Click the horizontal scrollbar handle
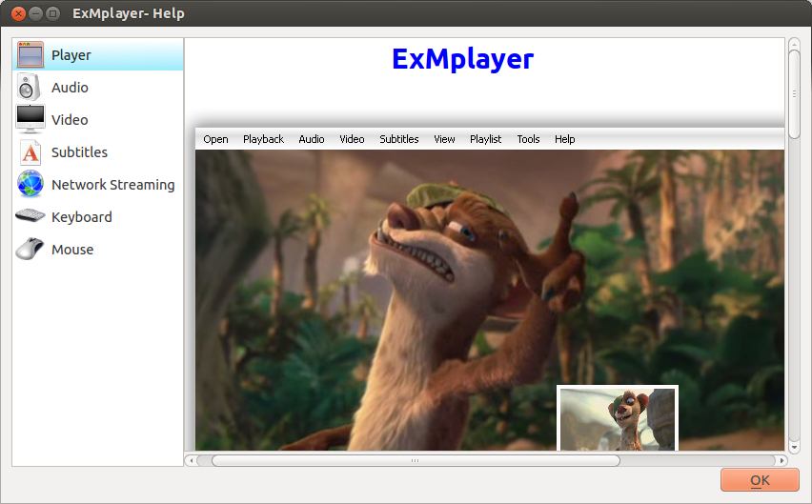The width and height of the screenshot is (812, 504). pos(416,460)
